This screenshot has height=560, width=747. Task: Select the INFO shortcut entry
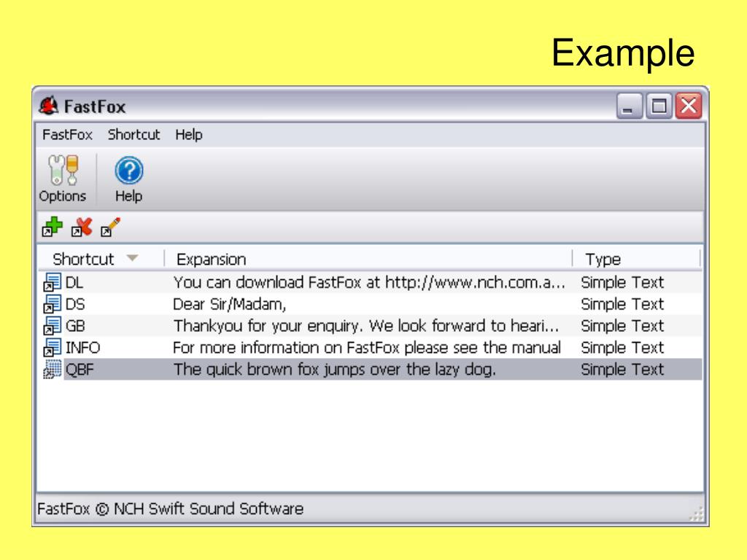pyautogui.click(x=83, y=348)
